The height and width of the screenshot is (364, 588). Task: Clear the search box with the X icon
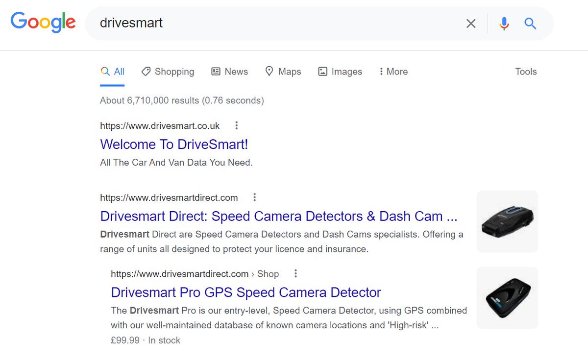pos(471,23)
